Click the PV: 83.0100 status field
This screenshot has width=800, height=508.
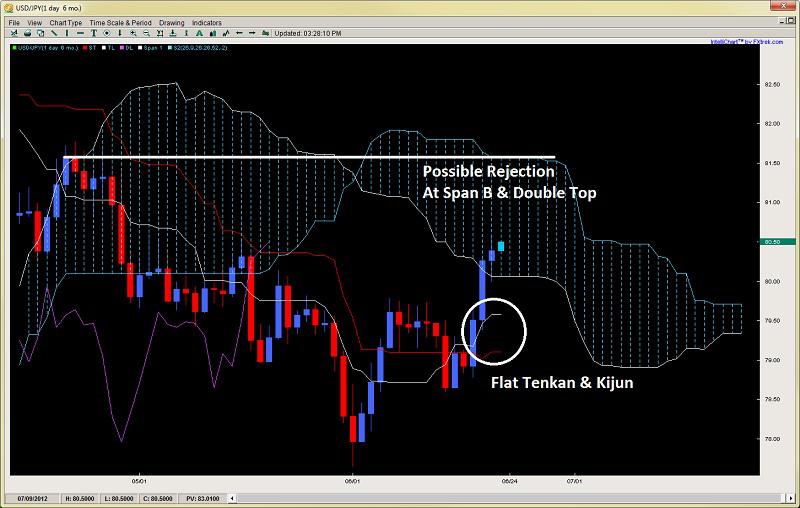(x=203, y=498)
